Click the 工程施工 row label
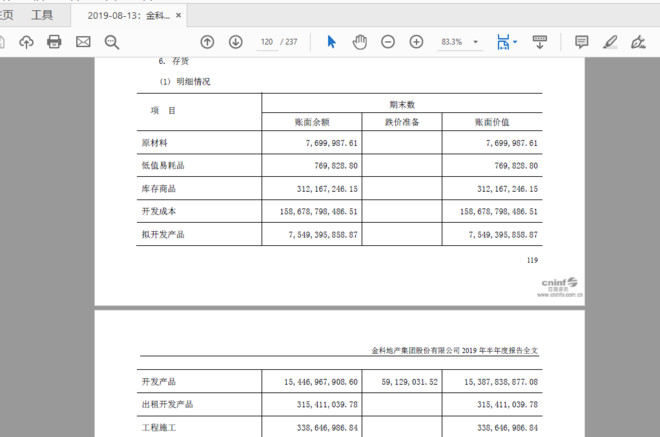The height and width of the screenshot is (437, 660). tap(159, 428)
